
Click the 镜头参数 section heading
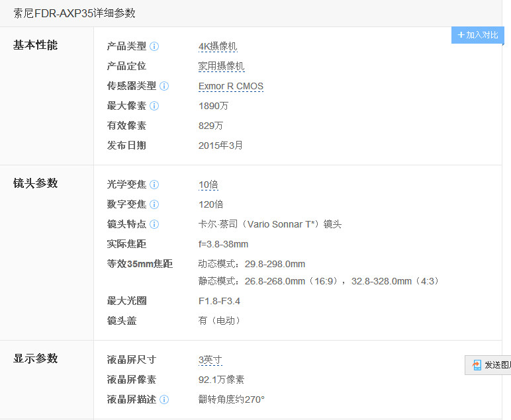[35, 183]
